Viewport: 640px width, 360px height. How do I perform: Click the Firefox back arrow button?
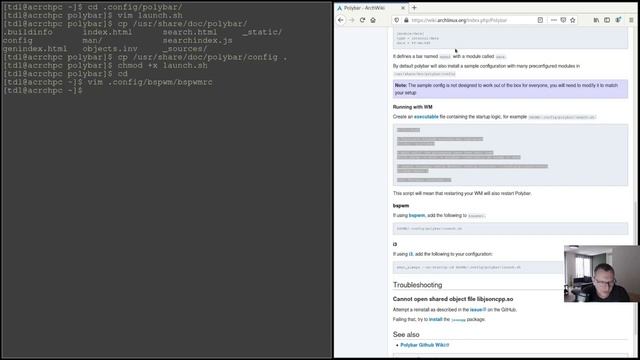tap(341, 20)
